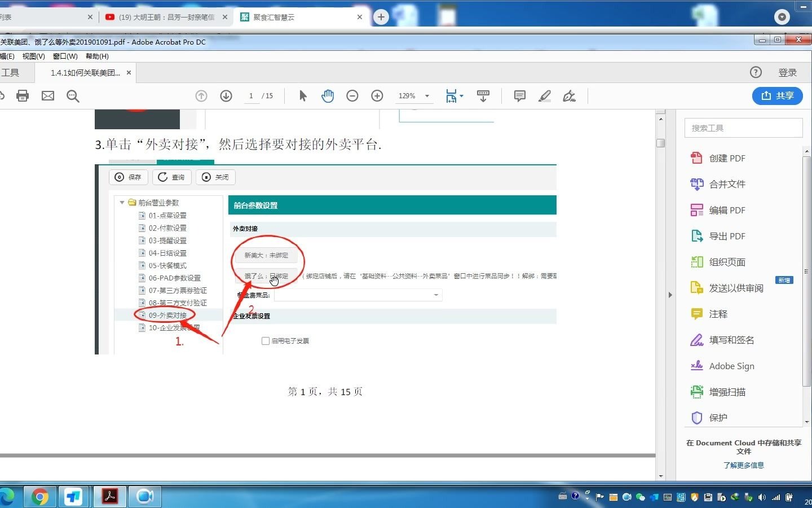Open the 视图(V) menu

[33, 56]
